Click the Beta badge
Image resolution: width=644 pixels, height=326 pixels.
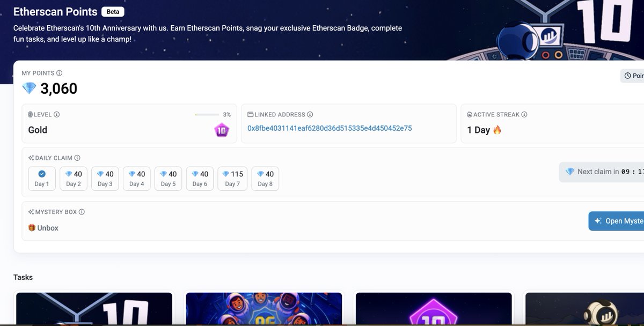coord(113,12)
